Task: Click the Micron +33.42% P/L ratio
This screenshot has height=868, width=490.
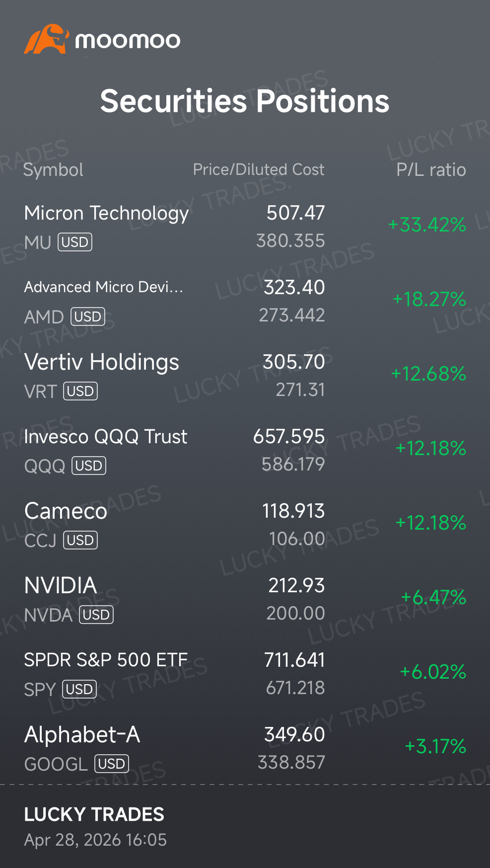Action: (x=427, y=225)
